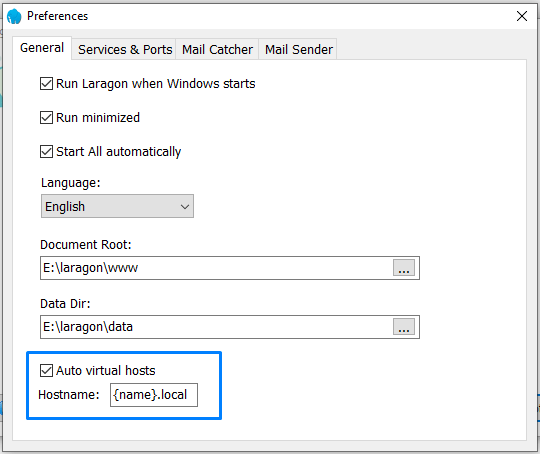Image resolution: width=540 pixels, height=454 pixels.
Task: Expand the Language dropdown showing English
Action: click(117, 206)
